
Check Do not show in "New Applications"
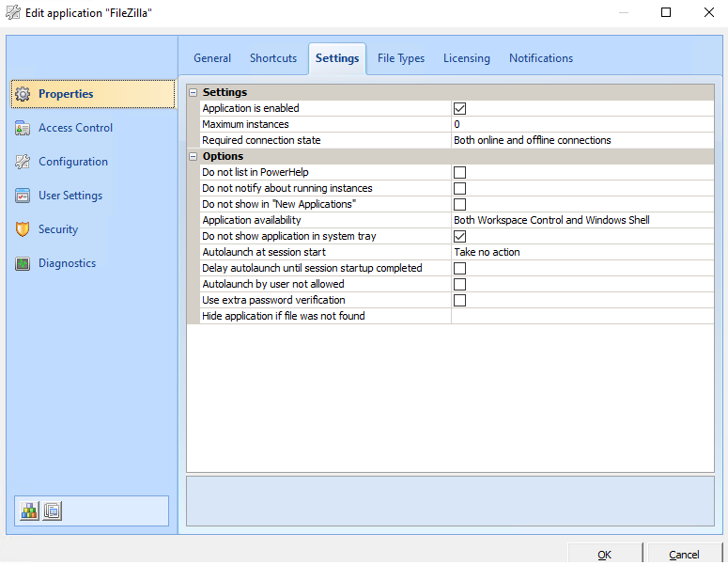[459, 204]
